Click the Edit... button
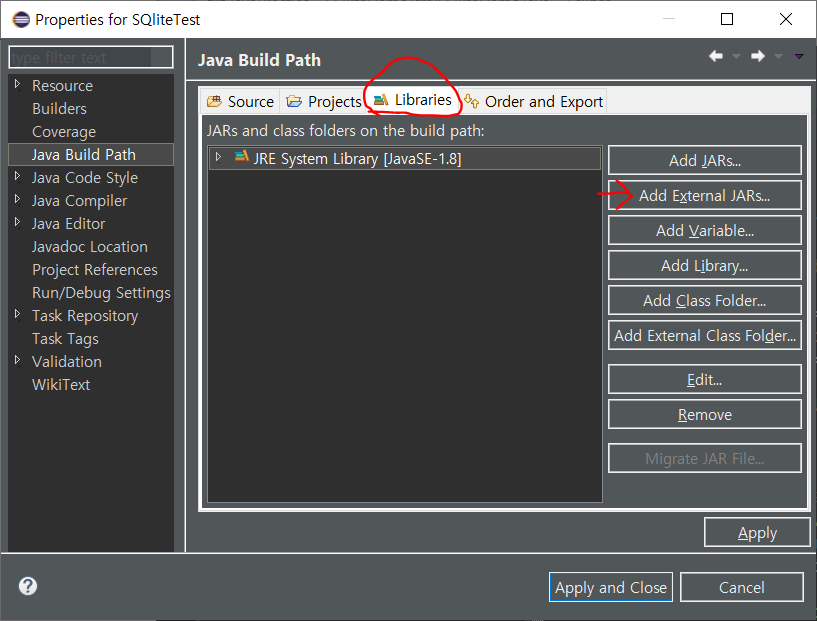 [704, 379]
